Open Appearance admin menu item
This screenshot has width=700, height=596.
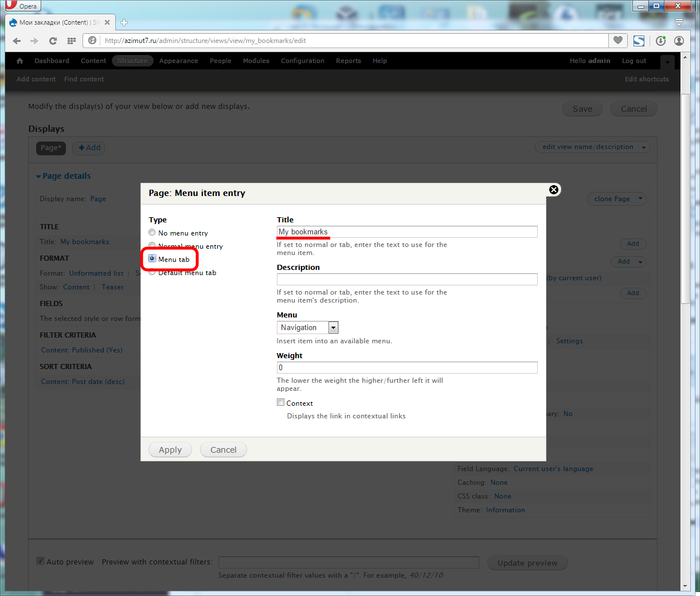tap(179, 61)
